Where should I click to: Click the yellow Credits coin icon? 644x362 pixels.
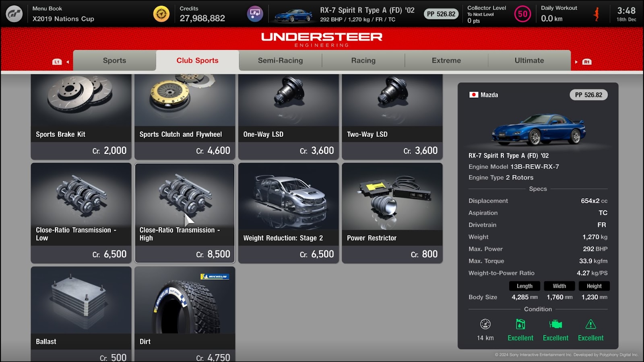pyautogui.click(x=161, y=14)
